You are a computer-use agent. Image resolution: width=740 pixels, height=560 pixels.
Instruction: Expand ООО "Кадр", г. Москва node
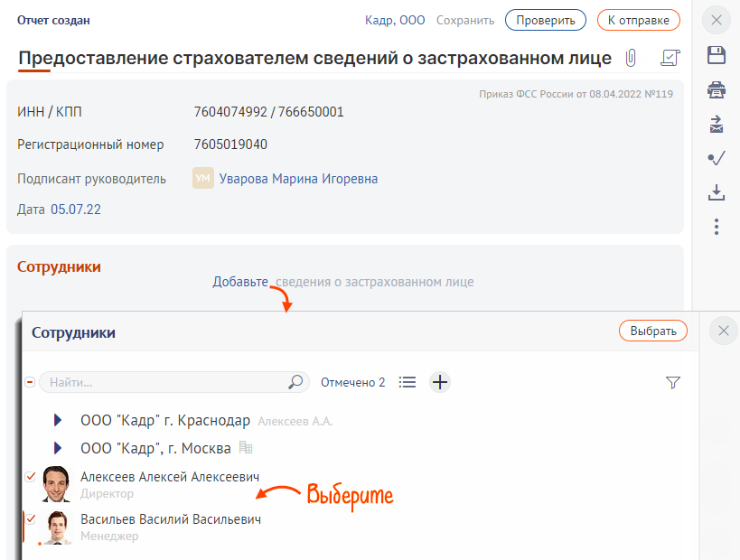tap(58, 448)
